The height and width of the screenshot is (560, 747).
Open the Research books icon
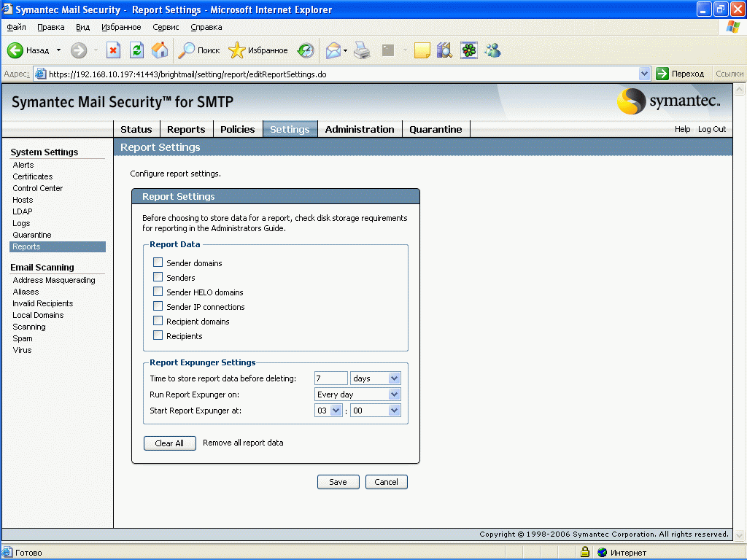tap(444, 50)
